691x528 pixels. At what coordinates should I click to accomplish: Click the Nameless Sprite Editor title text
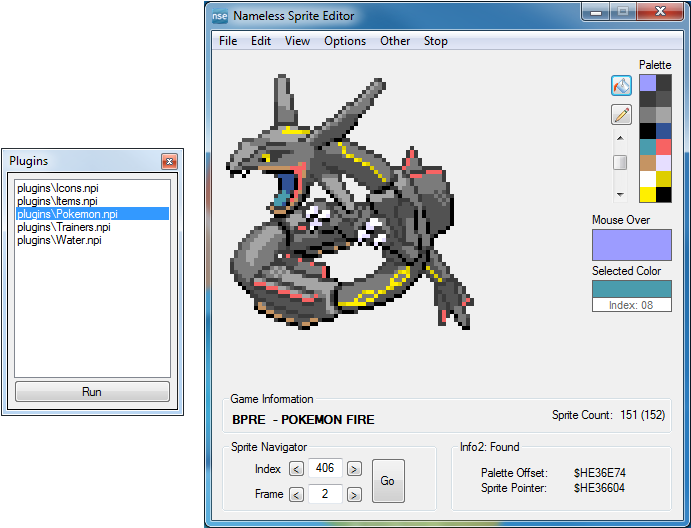[x=293, y=16]
